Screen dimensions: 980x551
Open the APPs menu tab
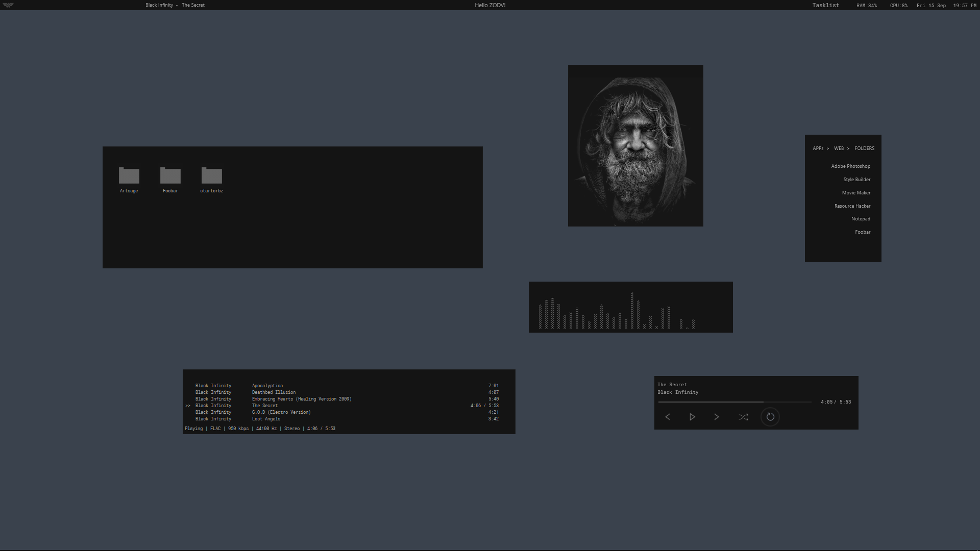point(818,148)
